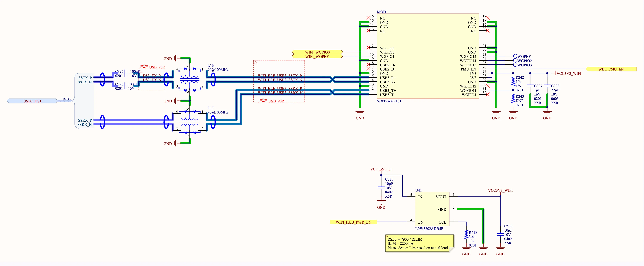Click the WIFI_WGPIO0 port
644x266 pixels.
point(317,52)
